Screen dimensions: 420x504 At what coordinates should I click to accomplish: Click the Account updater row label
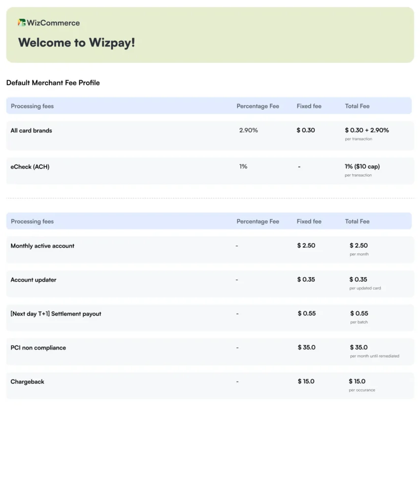click(33, 280)
